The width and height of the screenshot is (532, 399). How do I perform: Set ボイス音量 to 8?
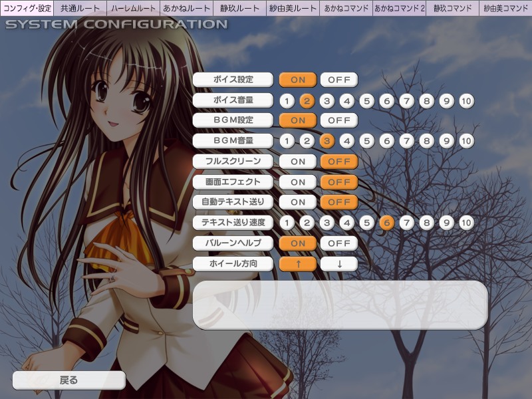[x=427, y=101]
